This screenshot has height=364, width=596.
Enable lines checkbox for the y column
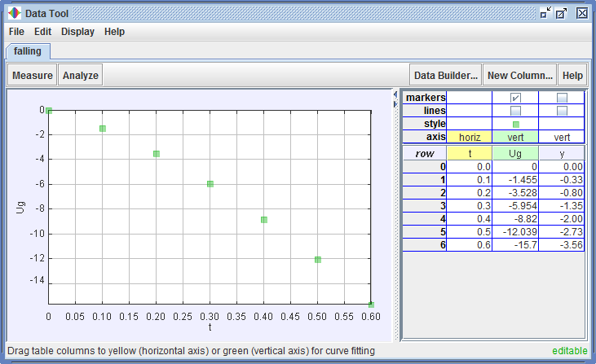[562, 111]
